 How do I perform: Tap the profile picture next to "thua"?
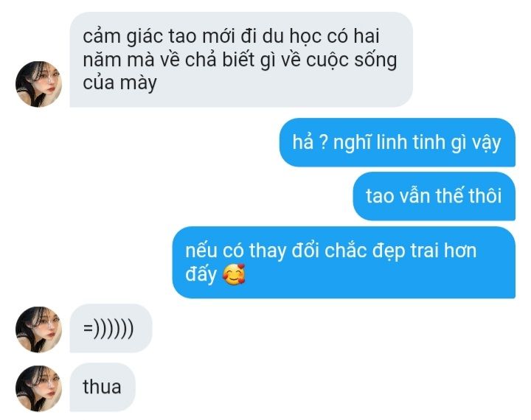tap(38, 388)
